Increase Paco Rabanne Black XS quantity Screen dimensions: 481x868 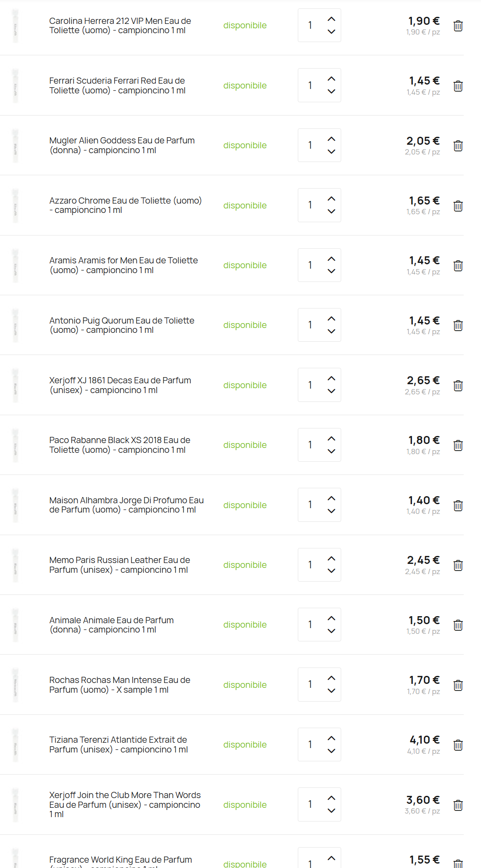pos(331,439)
